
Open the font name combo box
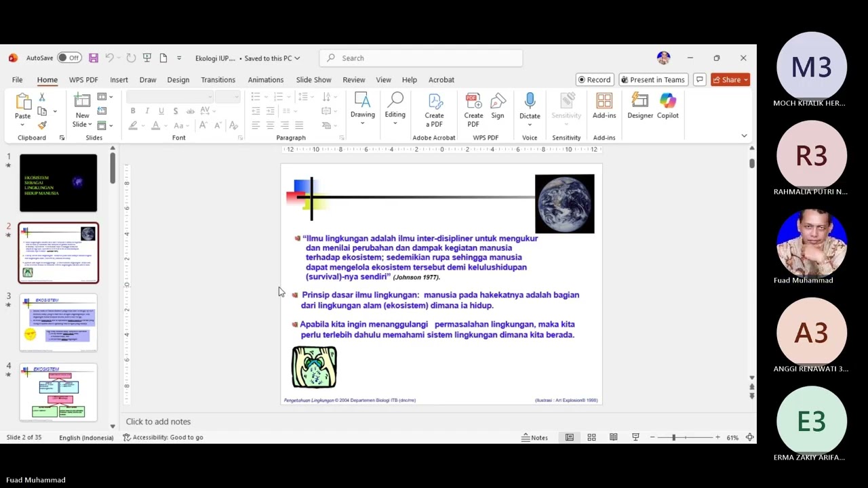[x=170, y=97]
